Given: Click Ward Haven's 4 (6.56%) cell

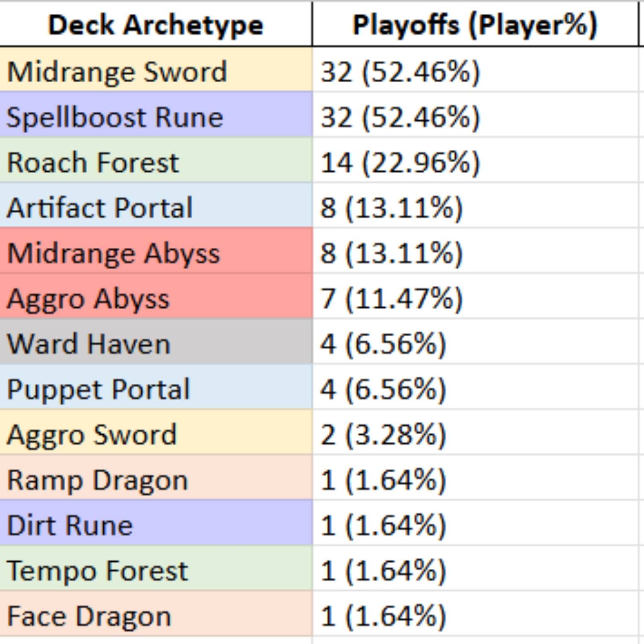Looking at the screenshot, I should coord(383,344).
